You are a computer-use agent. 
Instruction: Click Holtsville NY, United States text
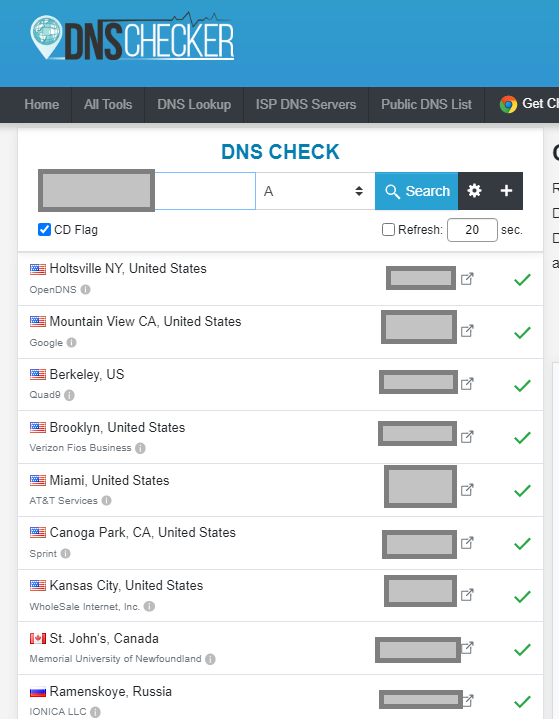pyautogui.click(x=128, y=268)
